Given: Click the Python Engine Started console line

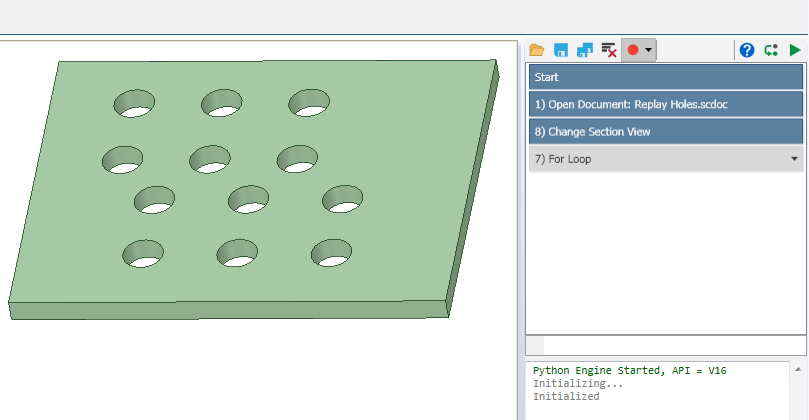Looking at the screenshot, I should click(x=629, y=370).
